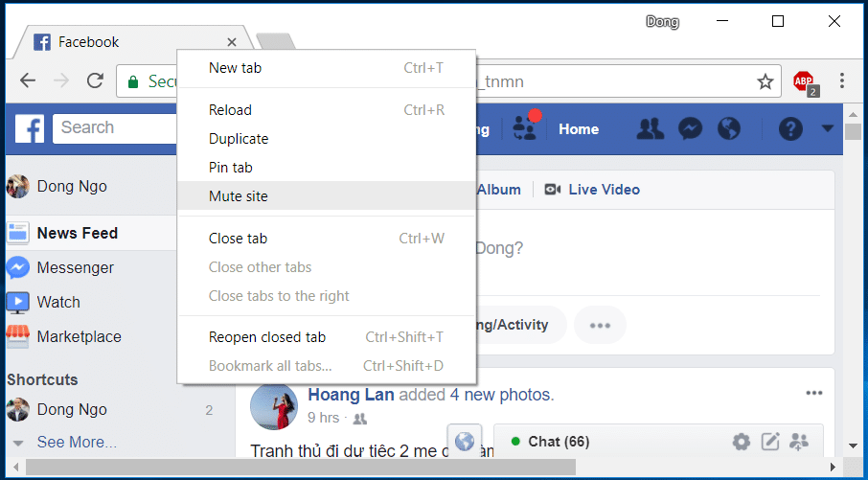Select Duplicate from the tab context menu
This screenshot has height=480, width=868.
click(x=239, y=139)
